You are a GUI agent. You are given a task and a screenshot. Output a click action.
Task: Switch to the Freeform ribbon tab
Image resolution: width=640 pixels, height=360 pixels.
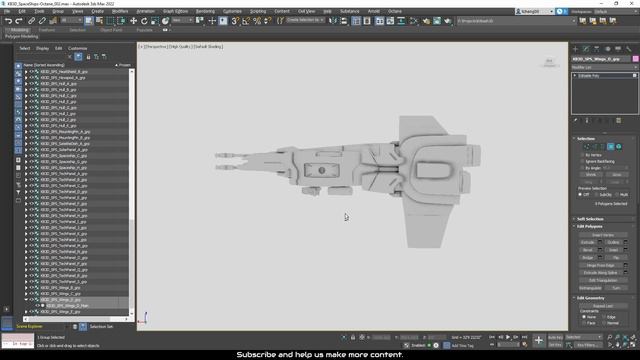[x=47, y=30]
